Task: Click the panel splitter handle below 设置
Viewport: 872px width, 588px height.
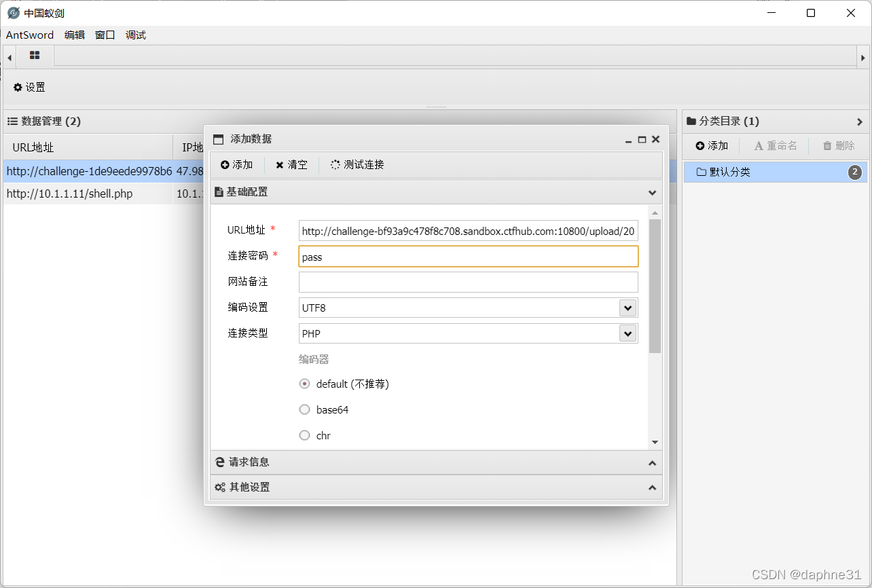Action: tap(436, 107)
